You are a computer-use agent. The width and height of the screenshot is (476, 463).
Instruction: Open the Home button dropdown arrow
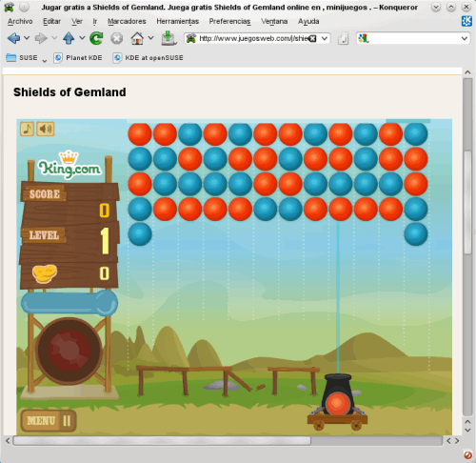click(x=150, y=38)
